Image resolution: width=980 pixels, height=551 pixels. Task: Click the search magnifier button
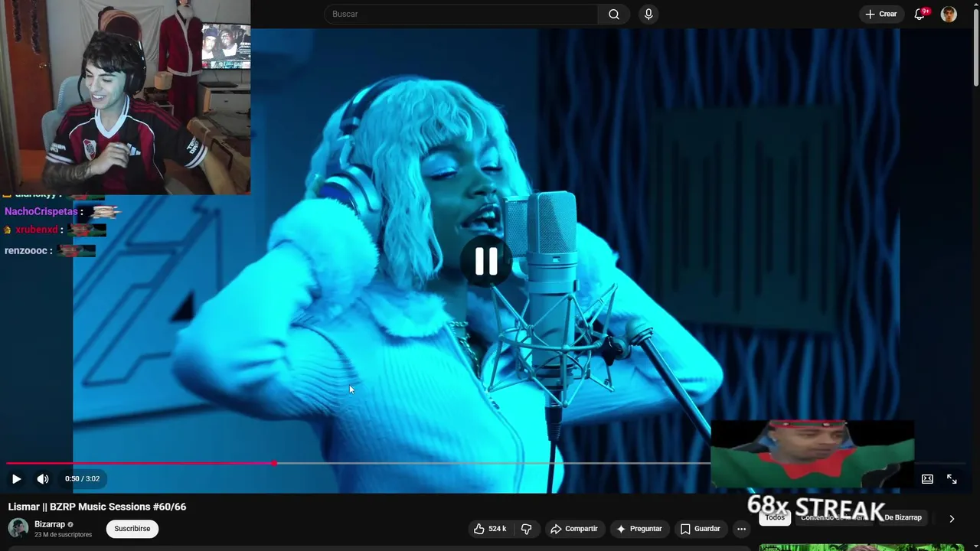(x=614, y=14)
